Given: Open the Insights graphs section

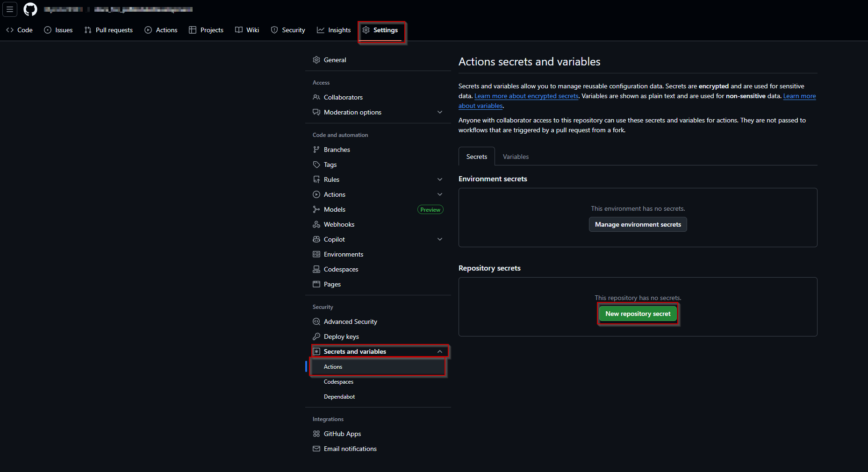Looking at the screenshot, I should [333, 29].
